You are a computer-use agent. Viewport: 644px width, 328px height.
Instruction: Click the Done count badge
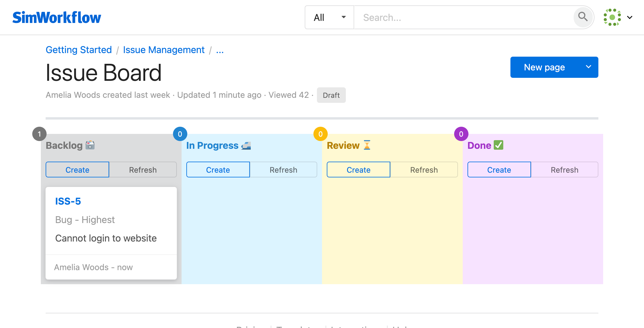461,134
